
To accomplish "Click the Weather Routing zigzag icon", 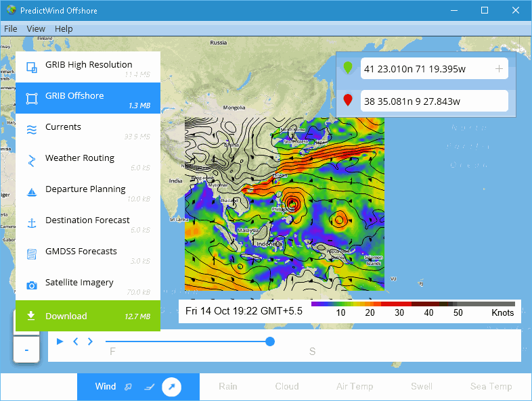I will coord(32,161).
